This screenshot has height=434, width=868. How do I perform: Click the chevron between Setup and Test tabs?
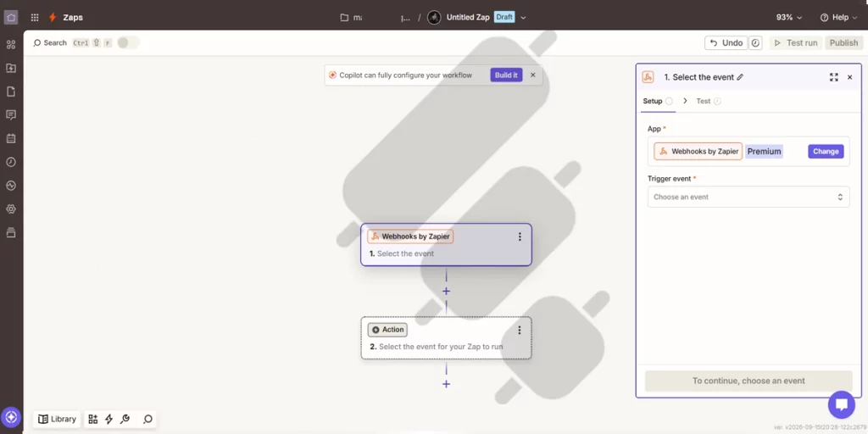pyautogui.click(x=685, y=101)
